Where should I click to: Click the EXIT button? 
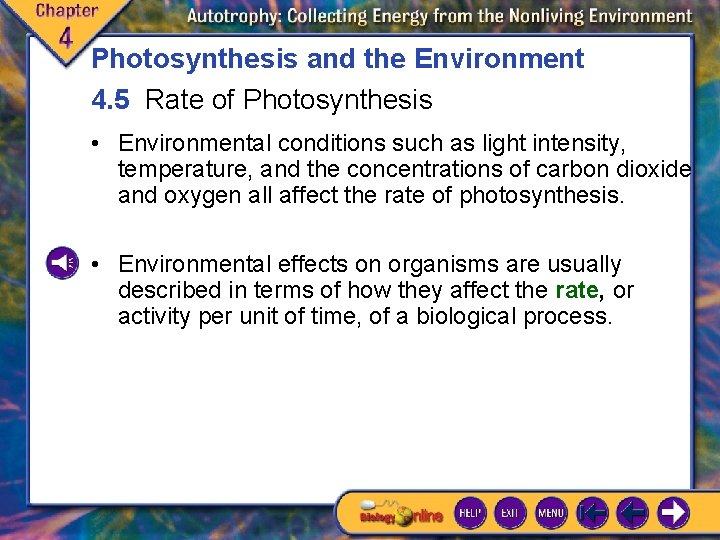[510, 512]
